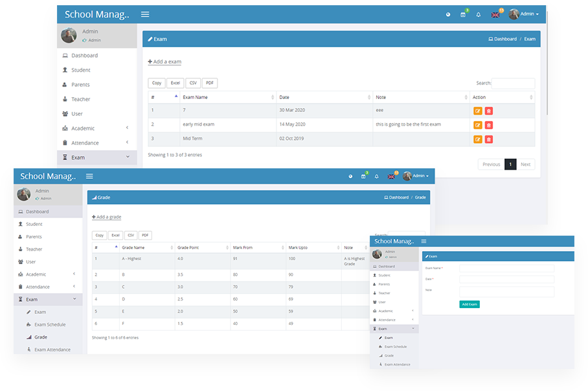
Task: Export exam table as CSV
Action: [x=193, y=83]
